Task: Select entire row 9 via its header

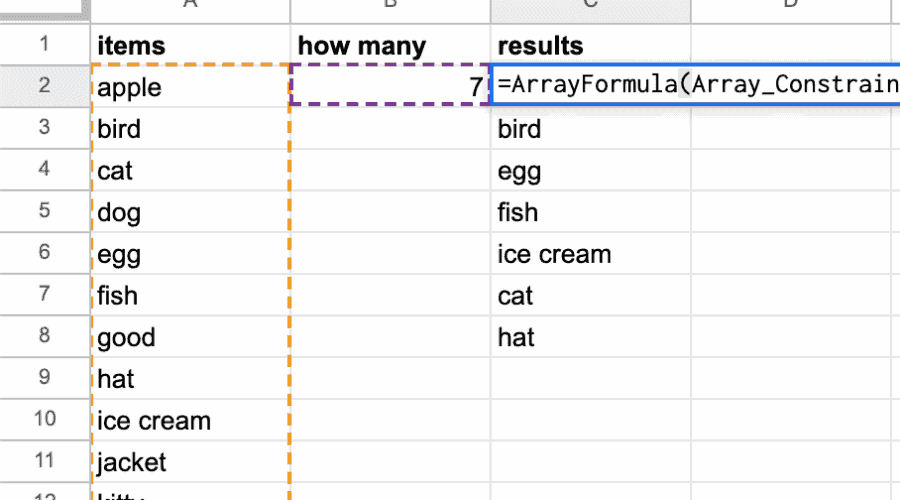Action: (x=44, y=379)
